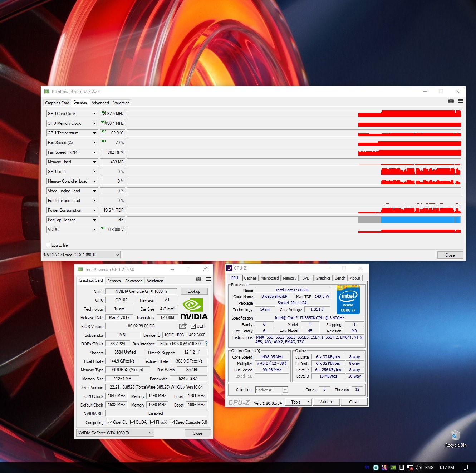Click the Intel Core i7 logo in CPU-Z
This screenshot has width=476, height=473.
point(348,300)
